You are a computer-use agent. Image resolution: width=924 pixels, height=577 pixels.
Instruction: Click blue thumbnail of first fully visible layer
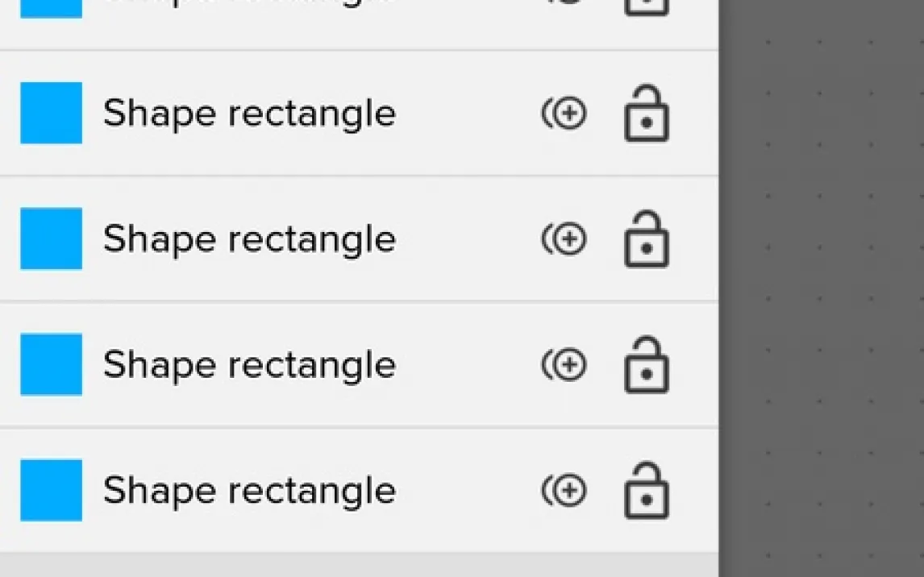point(51,113)
